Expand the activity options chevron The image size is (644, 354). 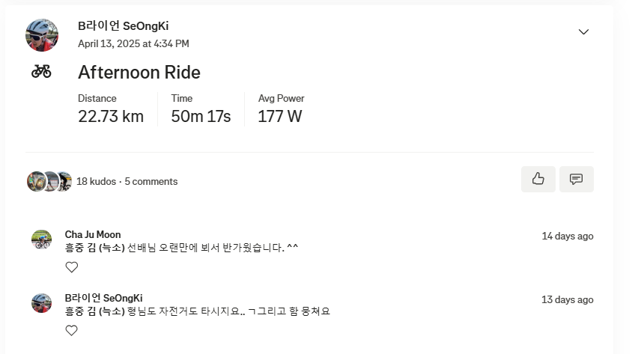pyautogui.click(x=584, y=32)
